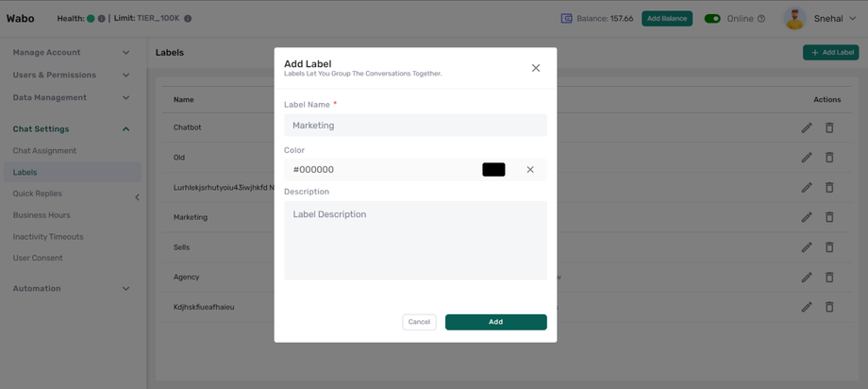Screen dimensions: 868x389
Task: Click the wallet balance icon
Action: [566, 18]
